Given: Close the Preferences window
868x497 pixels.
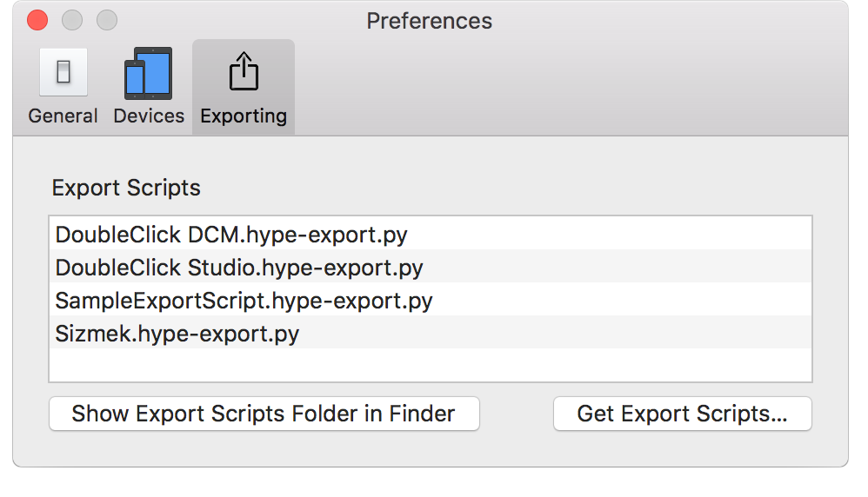Looking at the screenshot, I should pyautogui.click(x=37, y=20).
